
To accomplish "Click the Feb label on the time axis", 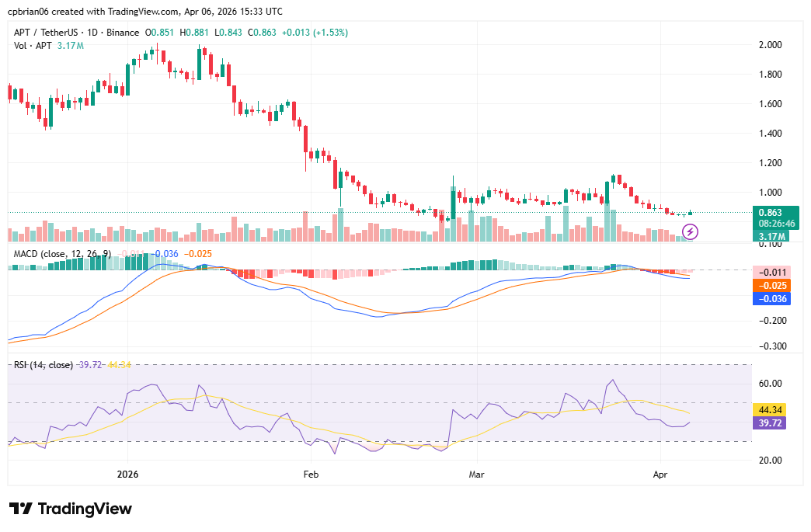I will point(310,474).
